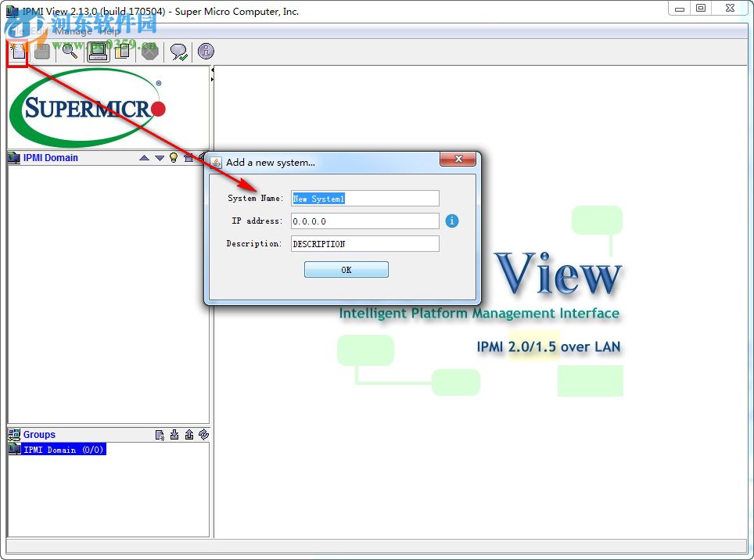
Task: Expand the tree with the down triangle
Action: (160, 158)
